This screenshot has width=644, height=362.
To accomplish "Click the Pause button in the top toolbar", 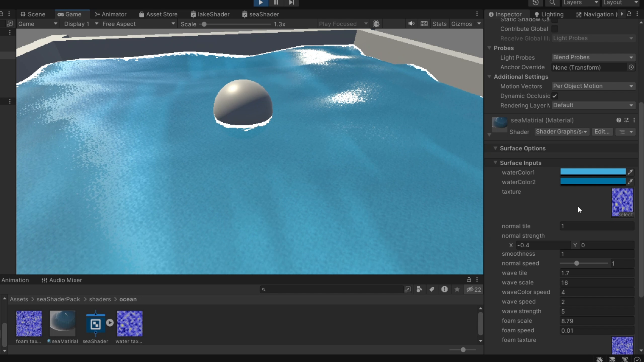I will pyautogui.click(x=276, y=3).
